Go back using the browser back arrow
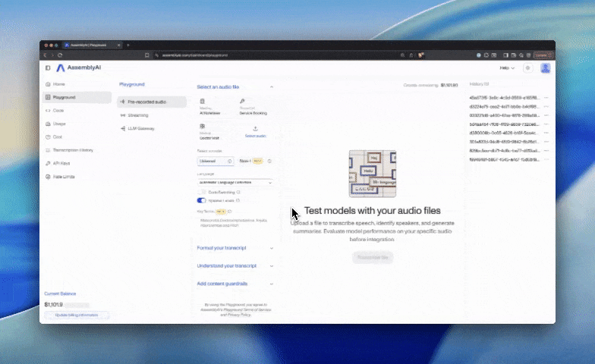 [x=46, y=55]
